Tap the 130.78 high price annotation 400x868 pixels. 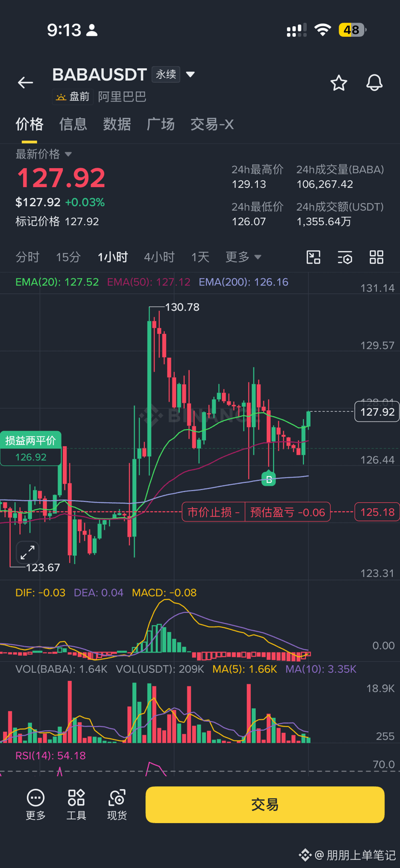(x=182, y=307)
